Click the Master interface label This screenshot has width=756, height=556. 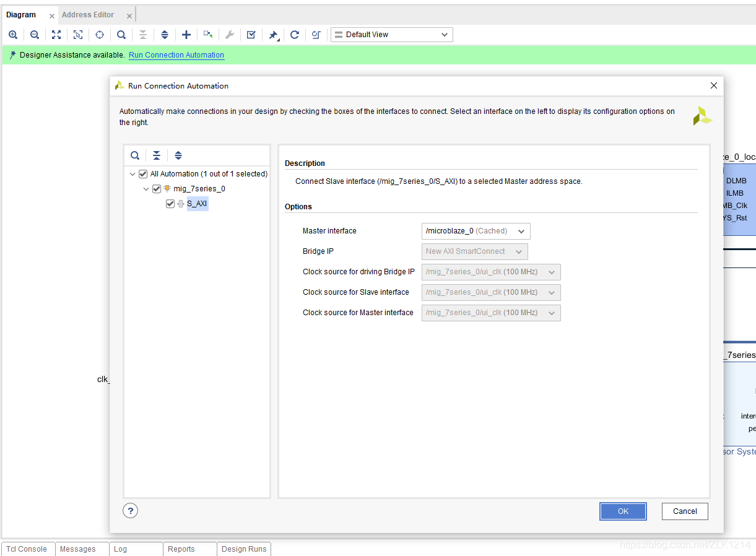(329, 231)
